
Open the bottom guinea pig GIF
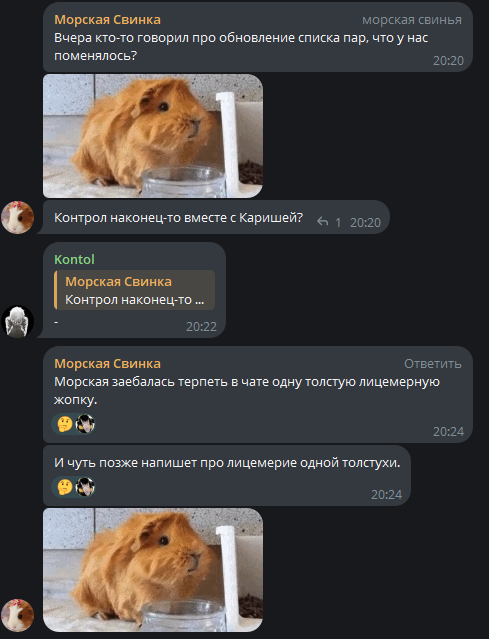click(x=153, y=570)
